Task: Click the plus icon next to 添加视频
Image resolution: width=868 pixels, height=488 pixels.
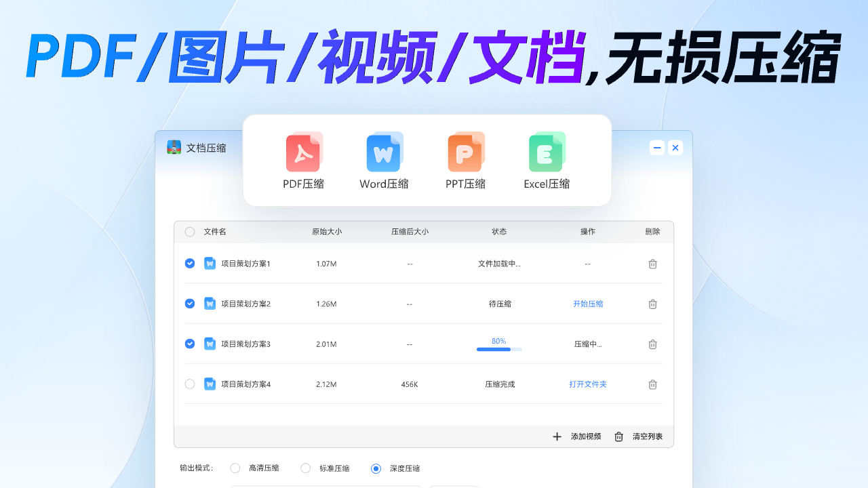Action: tap(557, 436)
